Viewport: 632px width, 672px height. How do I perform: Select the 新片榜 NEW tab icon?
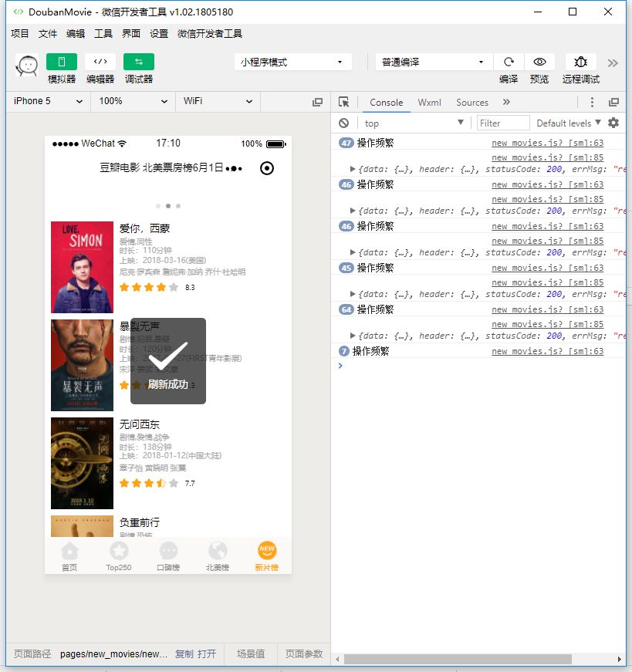point(267,551)
